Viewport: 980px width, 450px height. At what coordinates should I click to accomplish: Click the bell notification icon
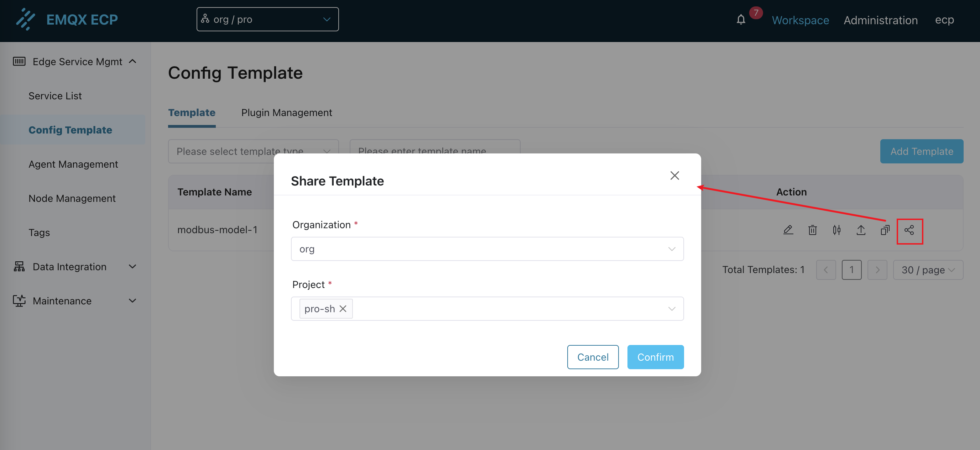(741, 20)
